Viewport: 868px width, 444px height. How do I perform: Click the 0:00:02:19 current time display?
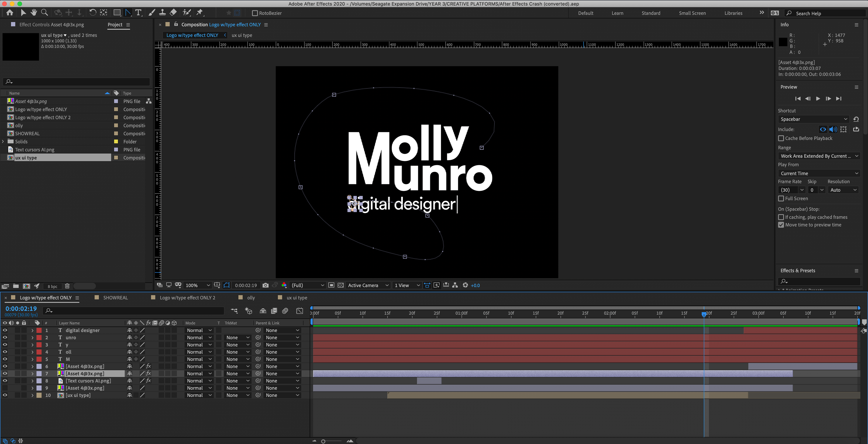click(x=21, y=309)
